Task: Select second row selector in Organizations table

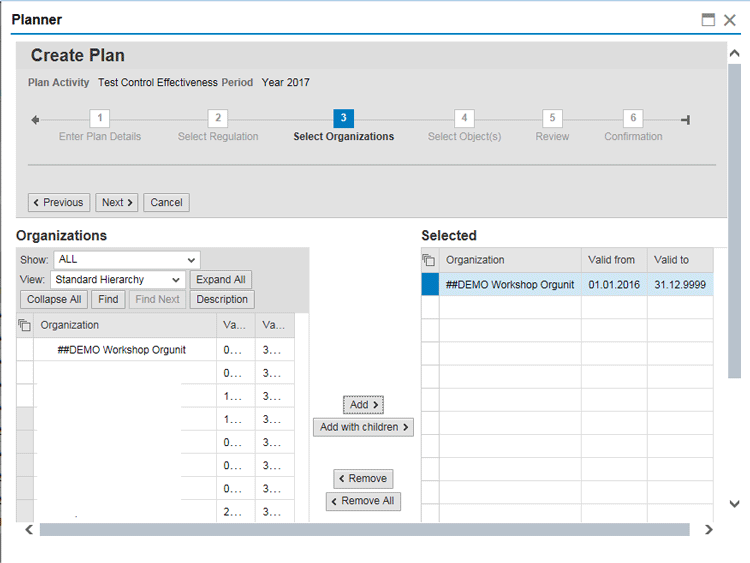Action: coord(25,373)
